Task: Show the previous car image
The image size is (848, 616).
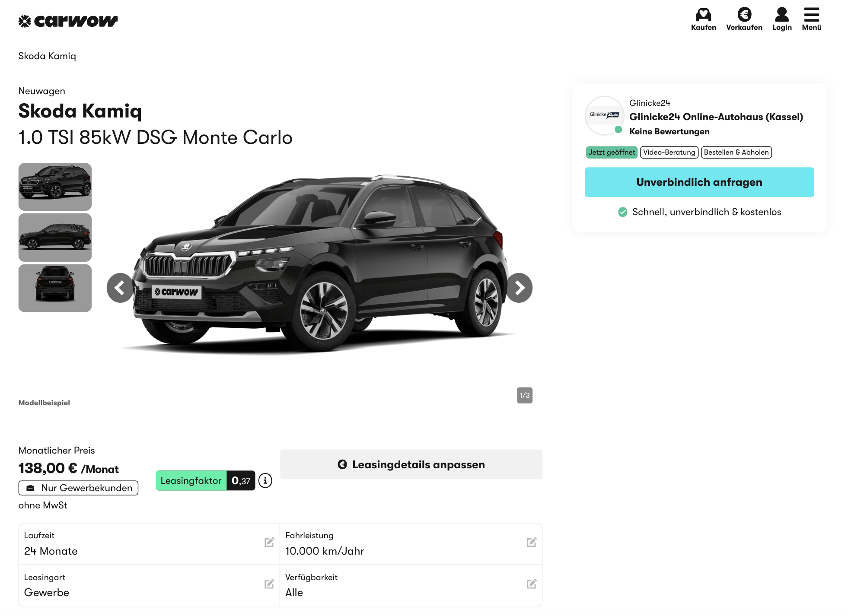Action: pyautogui.click(x=120, y=288)
